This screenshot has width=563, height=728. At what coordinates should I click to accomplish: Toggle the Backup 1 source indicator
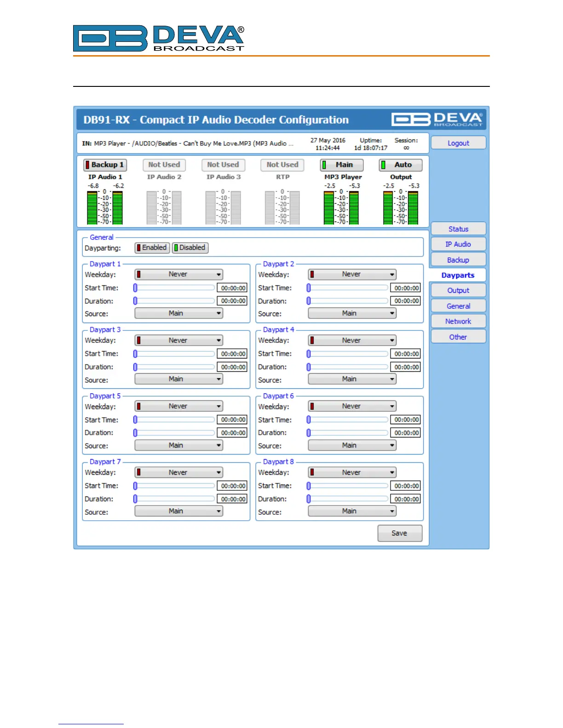[x=105, y=165]
